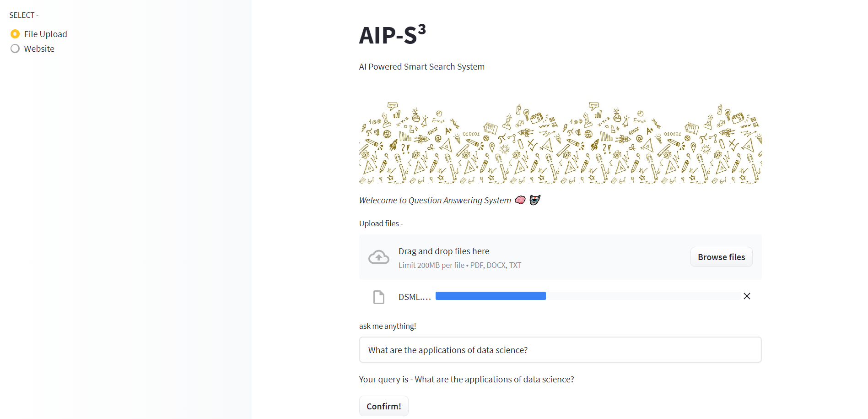Click the AIP-S³ page title
The width and height of the screenshot is (868, 419).
click(x=393, y=35)
